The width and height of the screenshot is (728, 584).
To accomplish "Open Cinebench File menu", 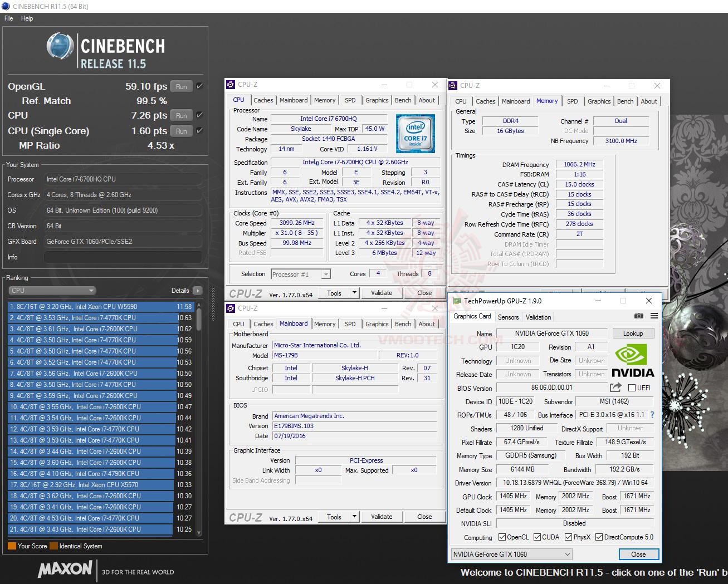I will [9, 18].
